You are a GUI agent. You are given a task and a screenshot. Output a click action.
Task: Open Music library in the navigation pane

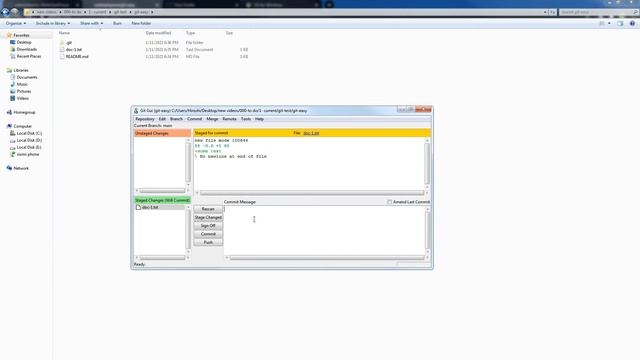(22, 84)
